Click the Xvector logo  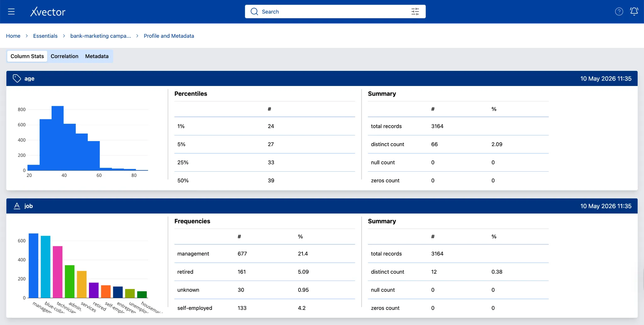[x=48, y=12]
